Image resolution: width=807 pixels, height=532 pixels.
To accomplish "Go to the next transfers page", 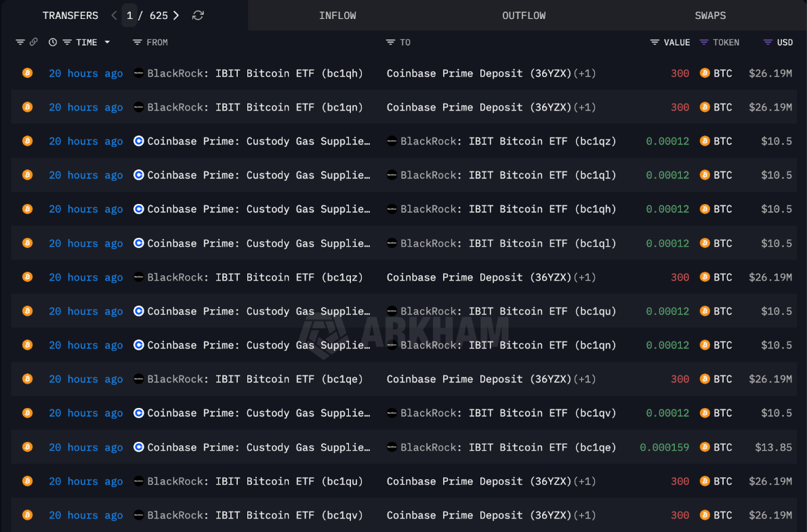I will tap(176, 16).
